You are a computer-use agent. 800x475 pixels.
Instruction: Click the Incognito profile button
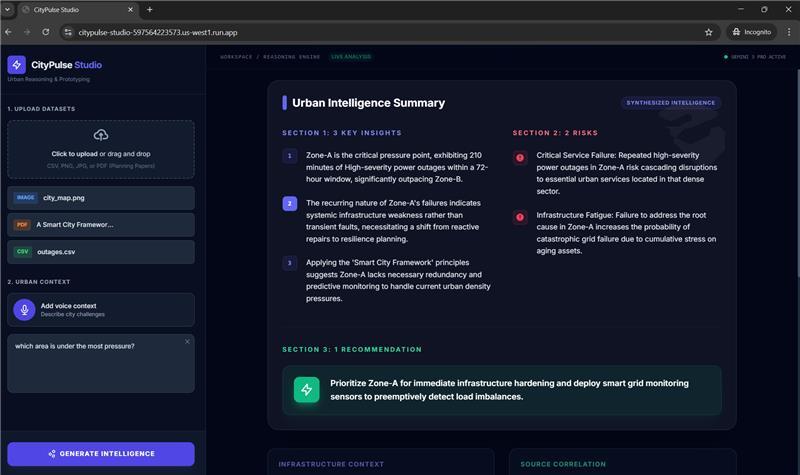click(x=752, y=32)
